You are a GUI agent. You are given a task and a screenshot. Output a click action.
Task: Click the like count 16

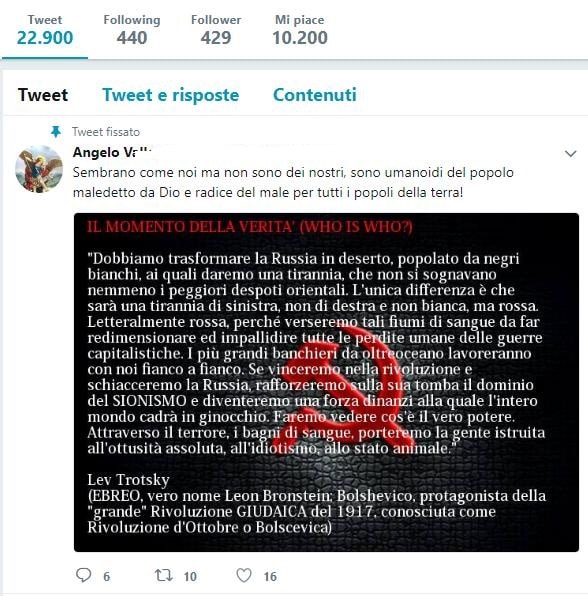click(x=270, y=577)
